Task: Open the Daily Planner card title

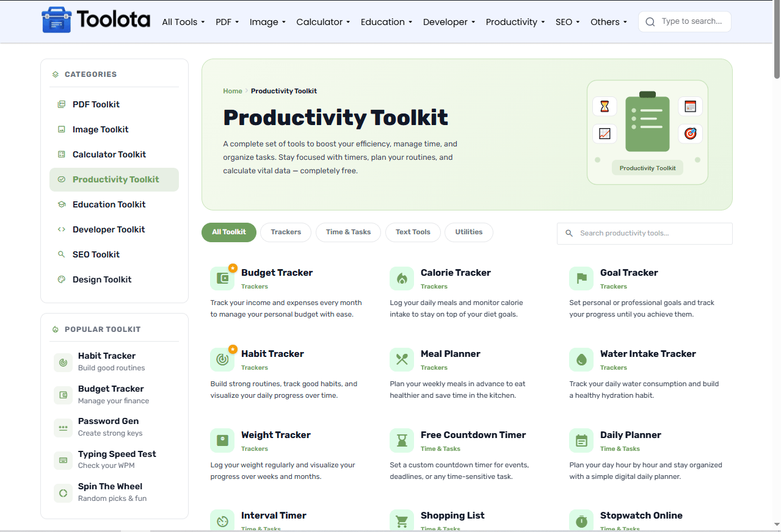Action: (630, 435)
